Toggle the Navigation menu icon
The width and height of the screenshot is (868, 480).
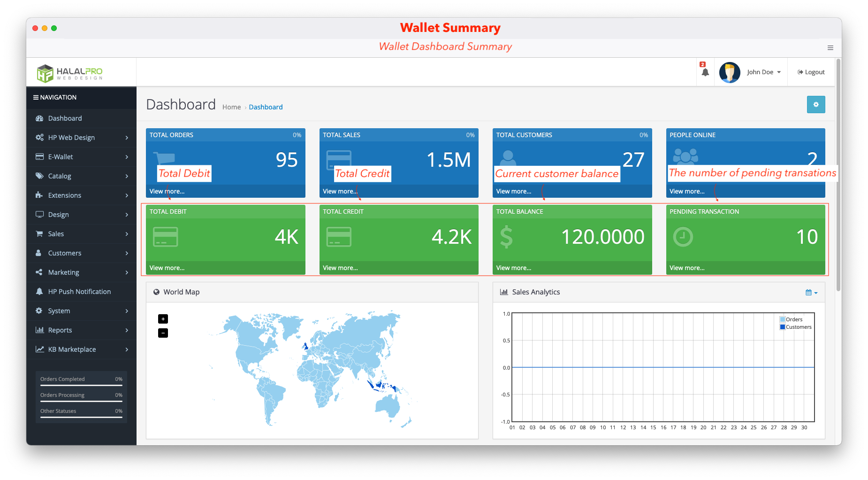coord(36,98)
